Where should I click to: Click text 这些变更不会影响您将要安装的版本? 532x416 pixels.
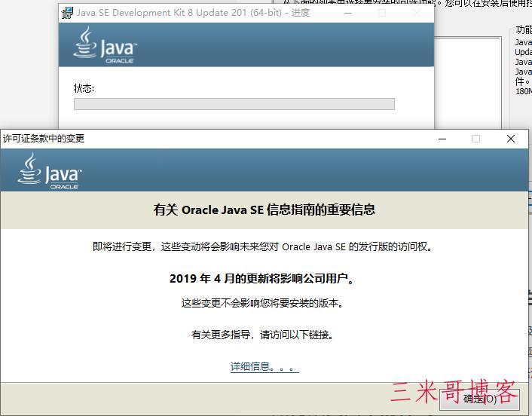262,303
